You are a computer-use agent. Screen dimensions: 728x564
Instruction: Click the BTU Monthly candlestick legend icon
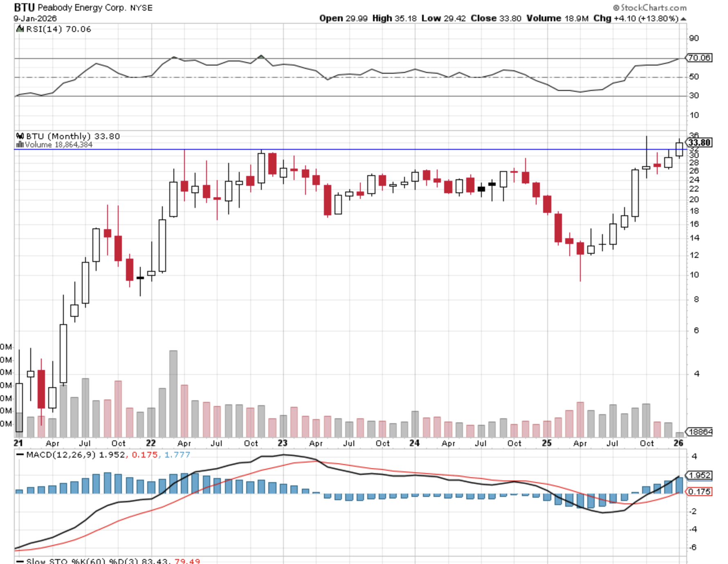[x=20, y=136]
